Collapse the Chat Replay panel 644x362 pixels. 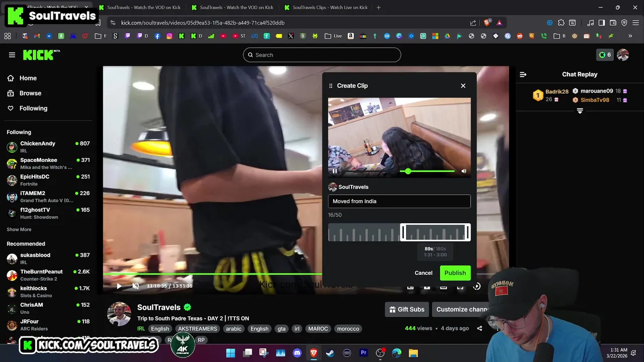[x=523, y=74]
